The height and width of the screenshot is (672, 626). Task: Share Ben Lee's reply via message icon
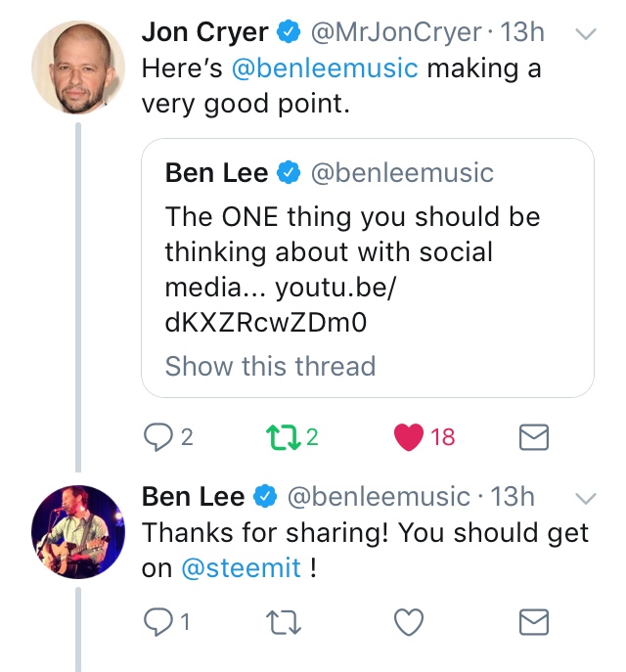click(x=532, y=621)
